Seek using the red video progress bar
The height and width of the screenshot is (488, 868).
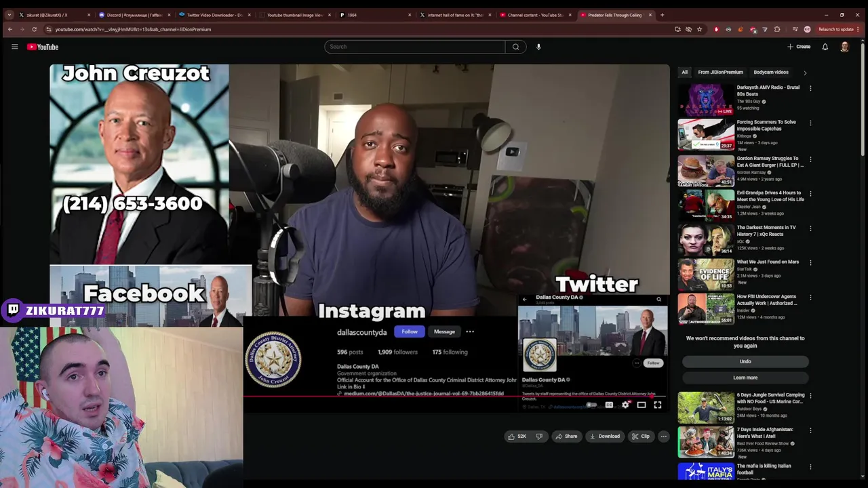pyautogui.click(x=454, y=396)
